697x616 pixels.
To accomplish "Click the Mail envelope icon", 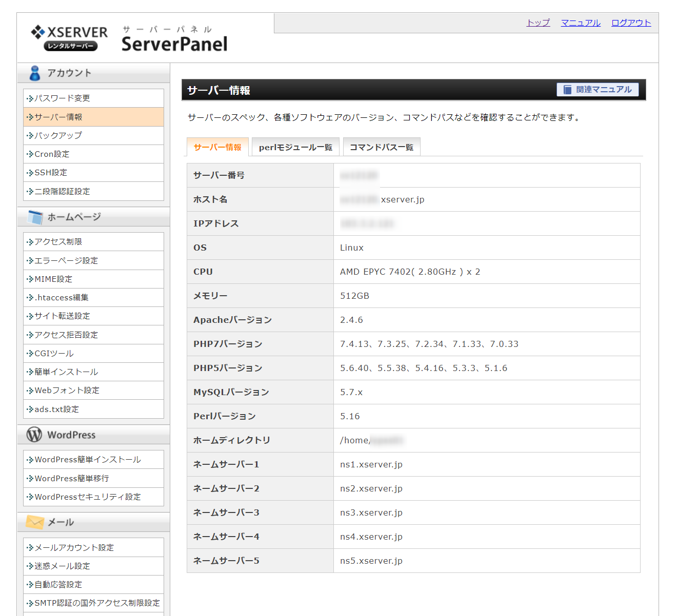I will coord(35,522).
